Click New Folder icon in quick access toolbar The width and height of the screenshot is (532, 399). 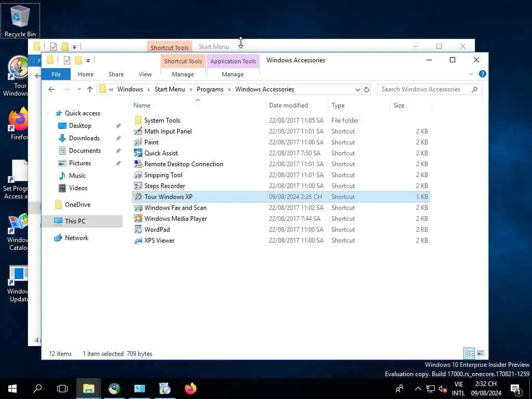(x=78, y=60)
